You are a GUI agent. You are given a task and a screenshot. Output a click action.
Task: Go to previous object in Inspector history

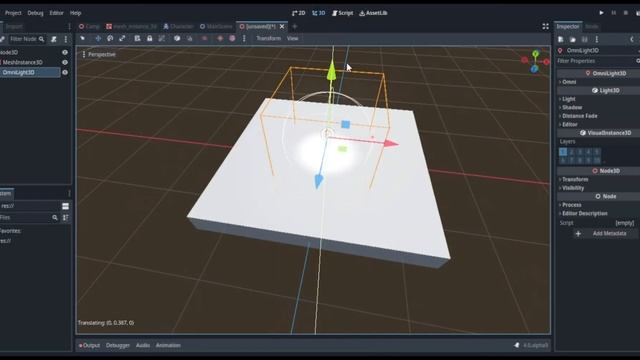coord(632,40)
